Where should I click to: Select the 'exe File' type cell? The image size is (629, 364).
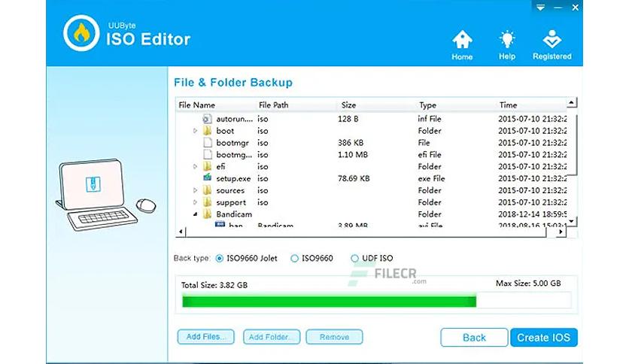click(x=431, y=178)
